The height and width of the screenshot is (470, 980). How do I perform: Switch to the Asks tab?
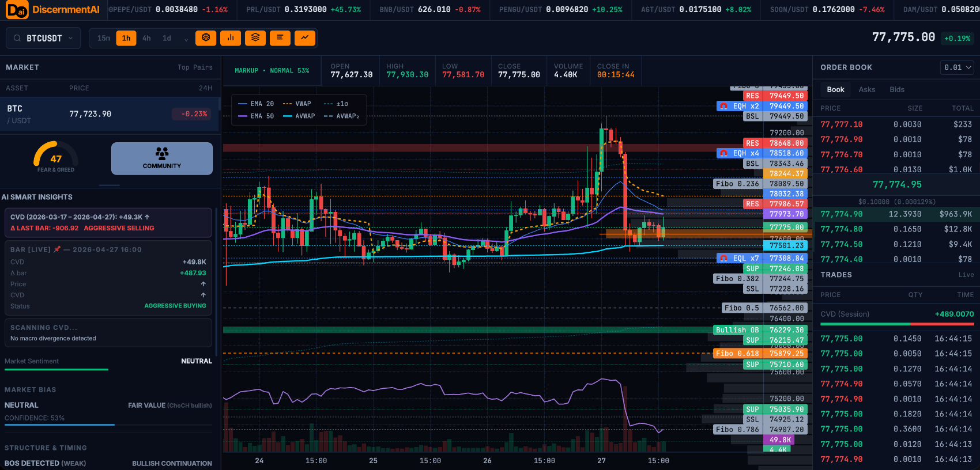[866, 90]
